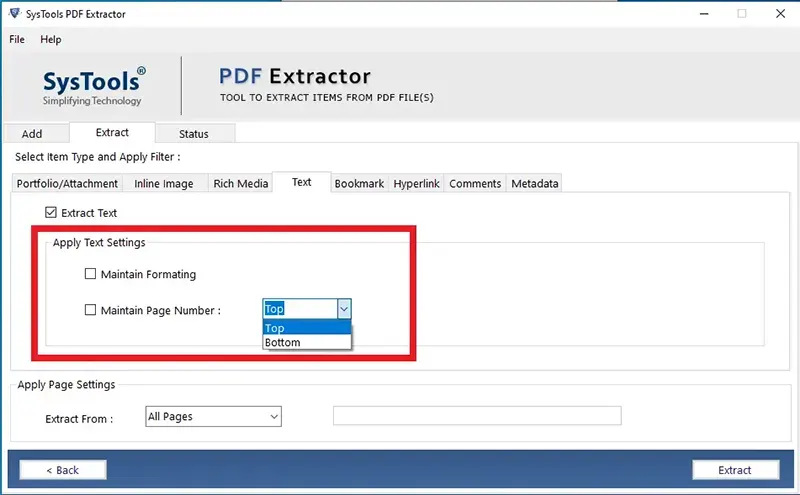This screenshot has width=800, height=495.
Task: Click the SysTools shield app icon
Action: pos(15,13)
